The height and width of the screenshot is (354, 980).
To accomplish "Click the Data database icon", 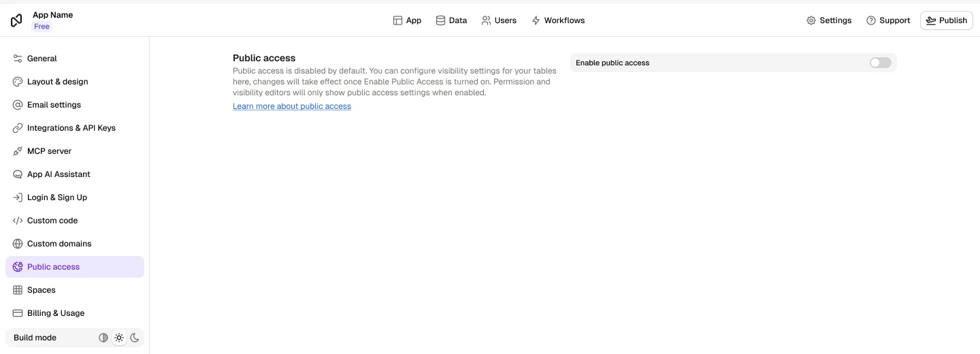I will [440, 20].
